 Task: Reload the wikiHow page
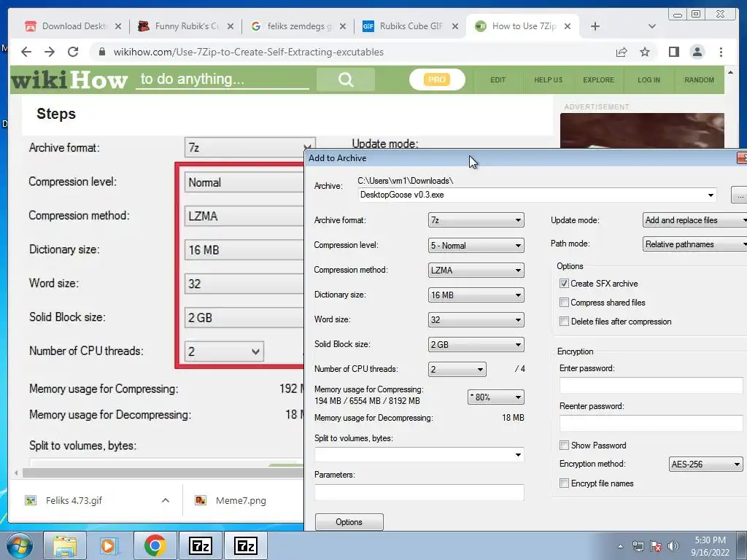[73, 52]
